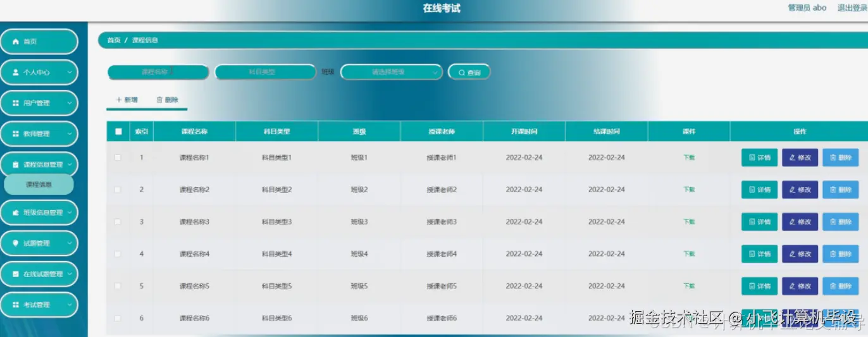Tick the checkbox for row 课程名称1
This screenshot has height=337, width=868.
coord(118,157)
